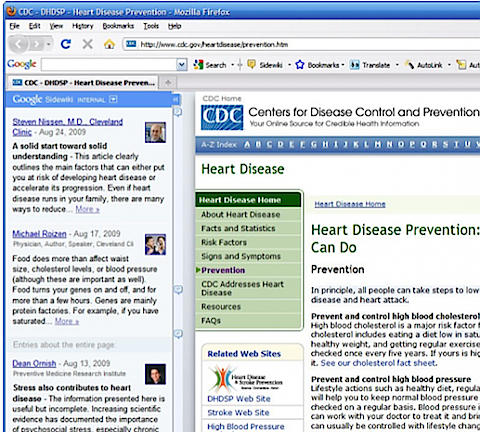This screenshot has width=480, height=432.
Task: Open the Bookmarks menu
Action: [118, 26]
